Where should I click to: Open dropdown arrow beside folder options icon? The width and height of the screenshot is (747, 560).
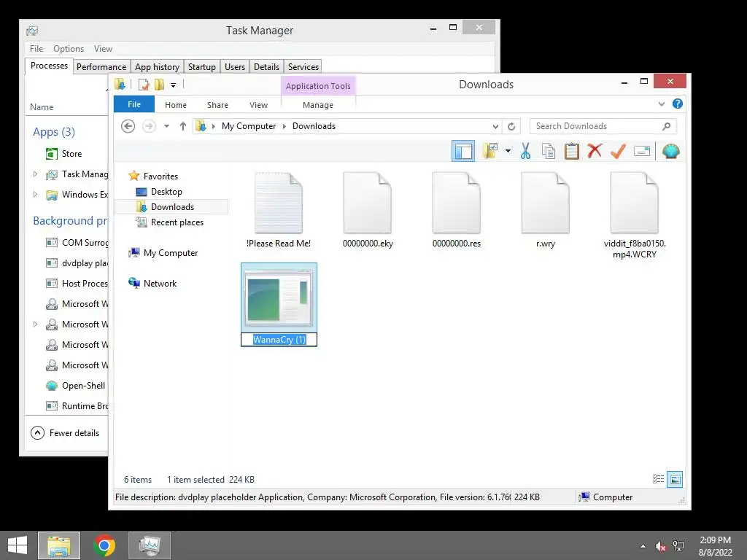pos(508,152)
